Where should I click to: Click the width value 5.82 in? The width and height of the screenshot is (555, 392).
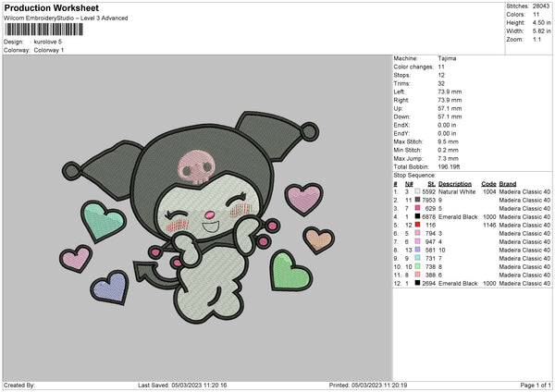[541, 31]
